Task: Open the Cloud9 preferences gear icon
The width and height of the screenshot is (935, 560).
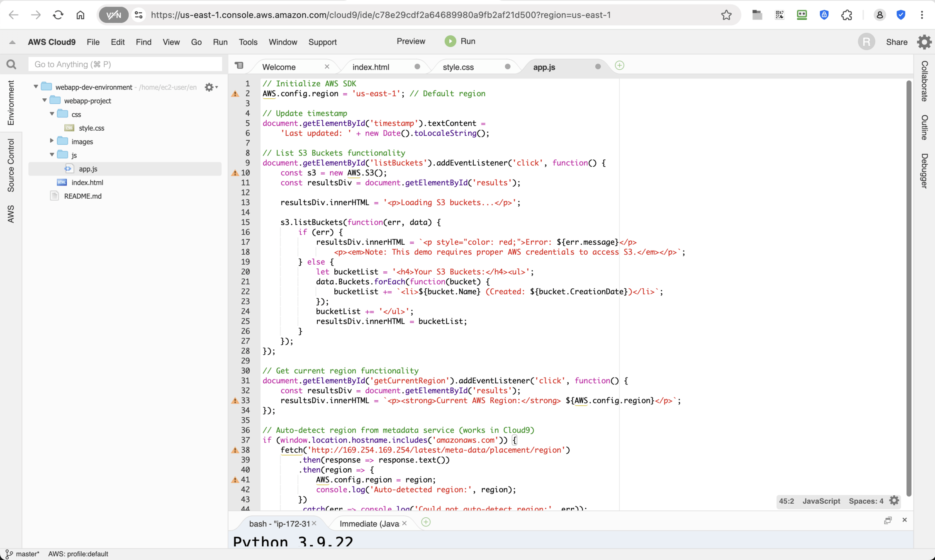Action: pyautogui.click(x=924, y=42)
